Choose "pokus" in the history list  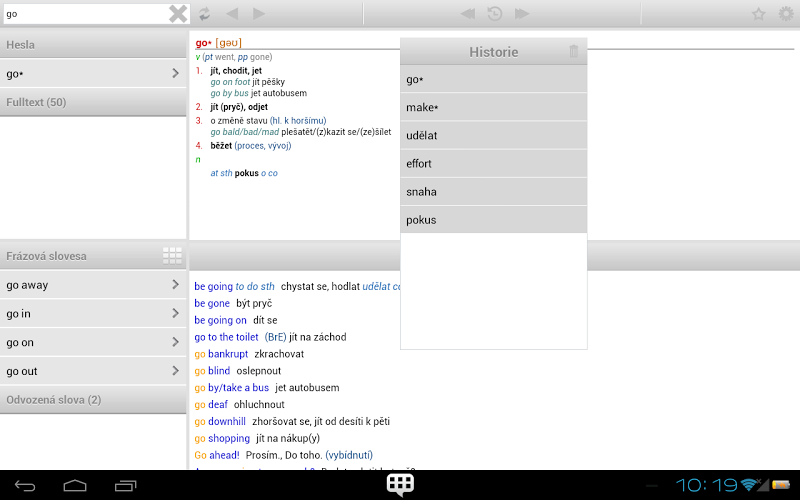pyautogui.click(x=493, y=219)
